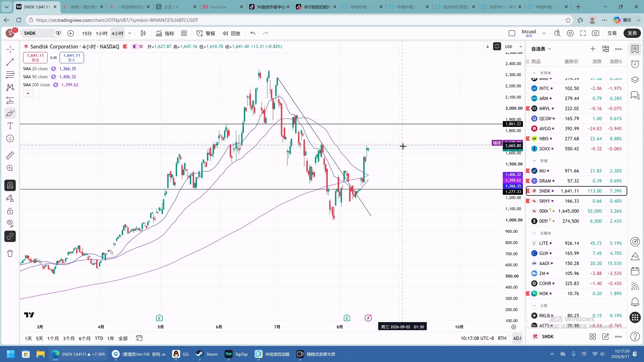The height and width of the screenshot is (362, 644).
Task: Select the trend line drawing tool
Action: (x=10, y=62)
